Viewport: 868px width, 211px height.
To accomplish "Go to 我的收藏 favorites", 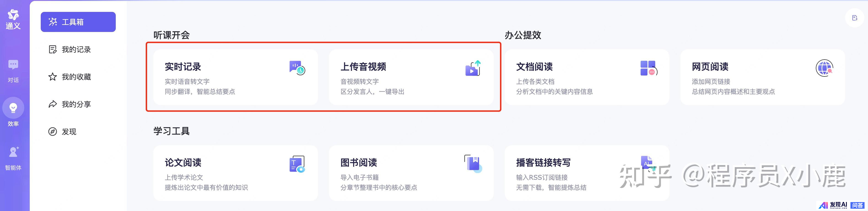I will (76, 77).
